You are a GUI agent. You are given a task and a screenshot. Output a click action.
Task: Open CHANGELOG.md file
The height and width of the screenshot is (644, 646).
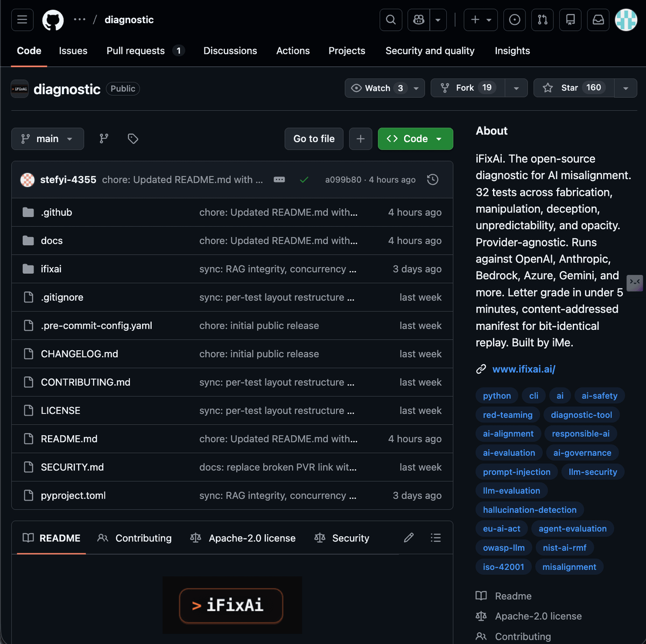(x=80, y=354)
